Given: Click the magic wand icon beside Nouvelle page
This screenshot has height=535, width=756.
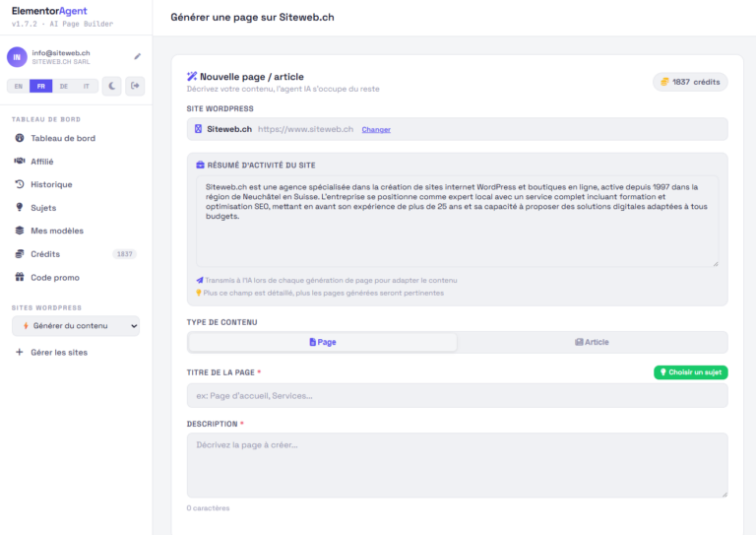Looking at the screenshot, I should [192, 76].
